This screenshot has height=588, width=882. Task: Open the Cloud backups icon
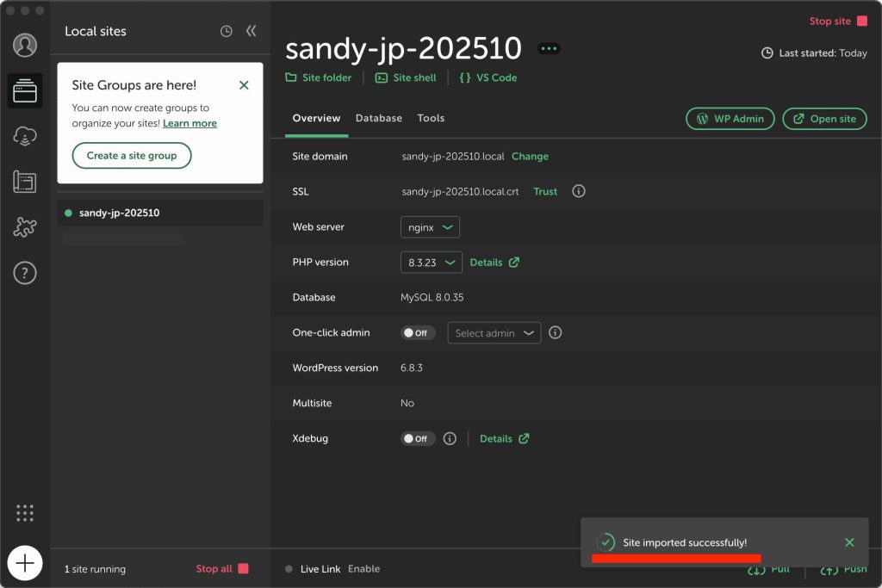click(25, 136)
